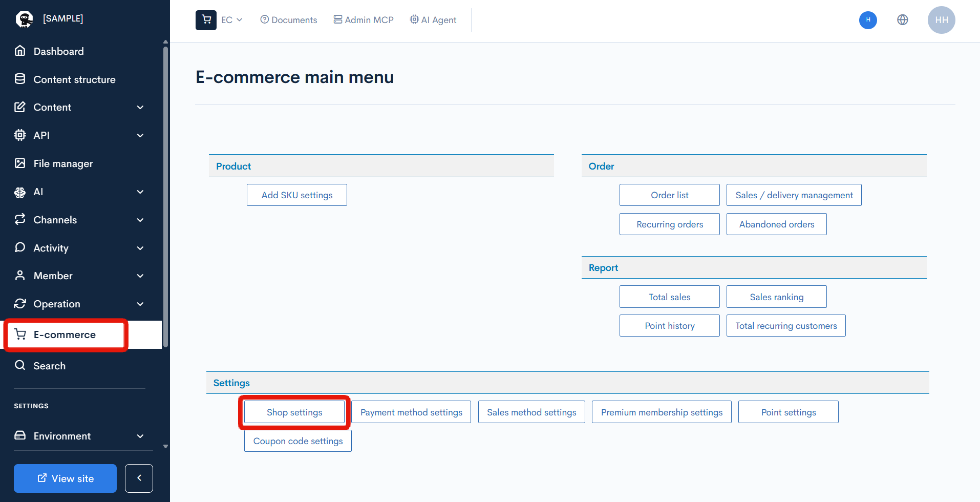Collapse sidebar with left chevron button

tap(139, 478)
